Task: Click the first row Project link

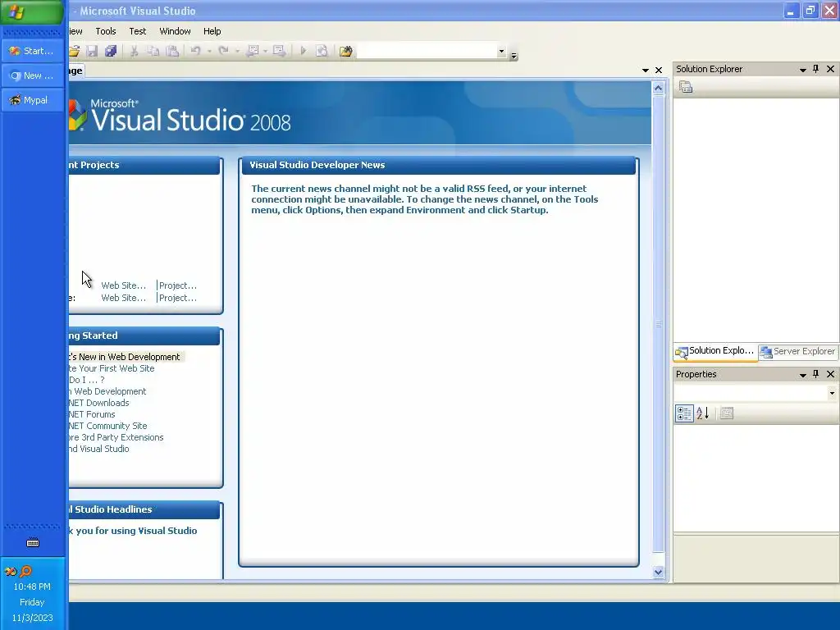Action: pyautogui.click(x=178, y=285)
